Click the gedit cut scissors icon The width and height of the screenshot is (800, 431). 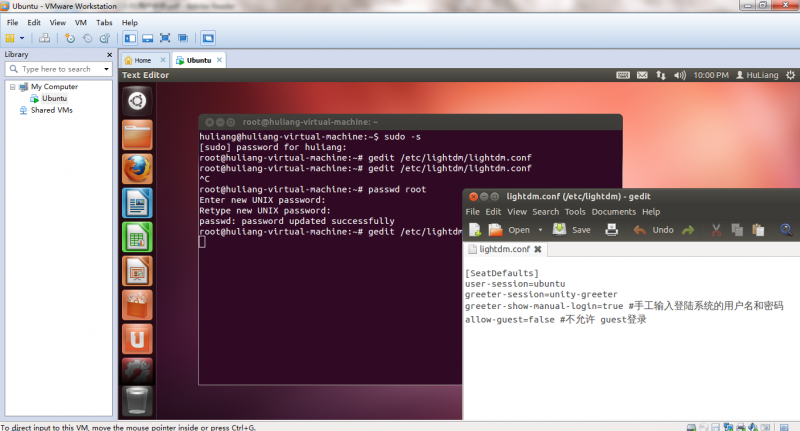coord(716,230)
